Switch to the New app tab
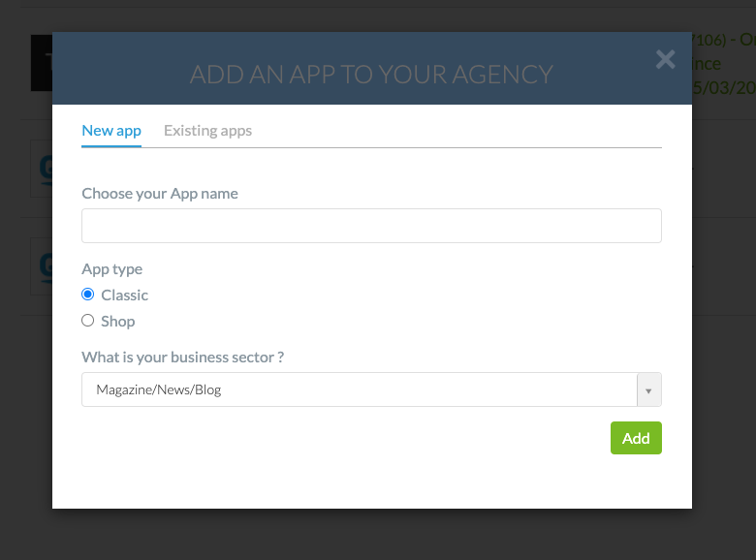756x560 pixels. 111,131
